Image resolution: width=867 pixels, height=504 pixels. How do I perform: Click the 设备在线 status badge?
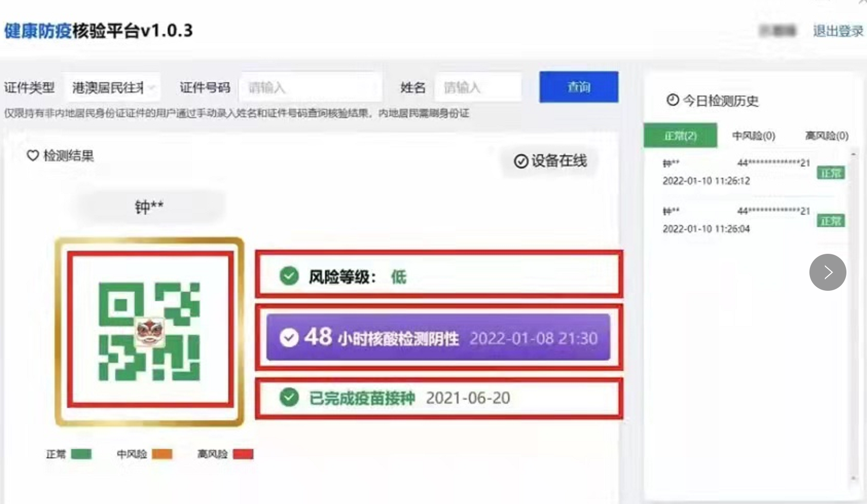pyautogui.click(x=550, y=161)
